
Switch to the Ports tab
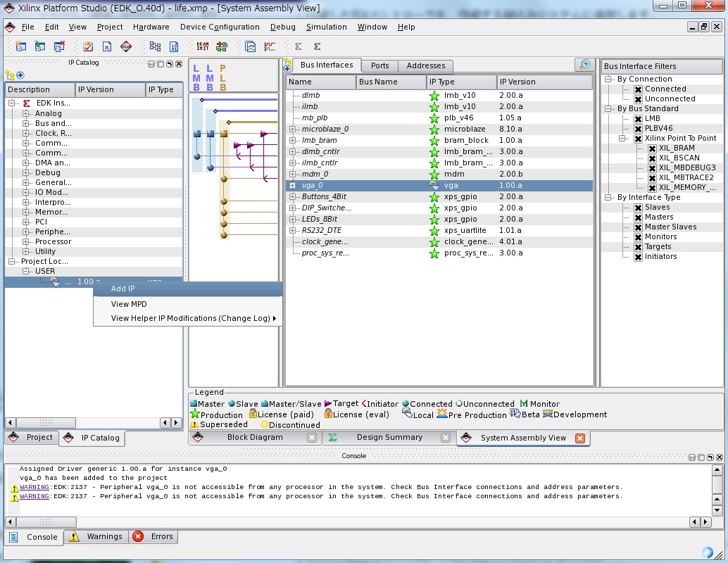[x=379, y=65]
